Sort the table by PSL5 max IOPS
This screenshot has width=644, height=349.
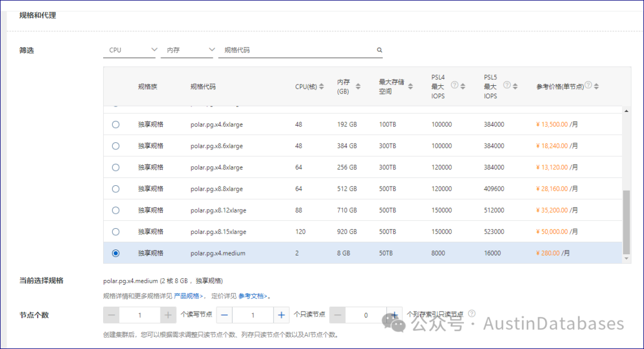(515, 86)
